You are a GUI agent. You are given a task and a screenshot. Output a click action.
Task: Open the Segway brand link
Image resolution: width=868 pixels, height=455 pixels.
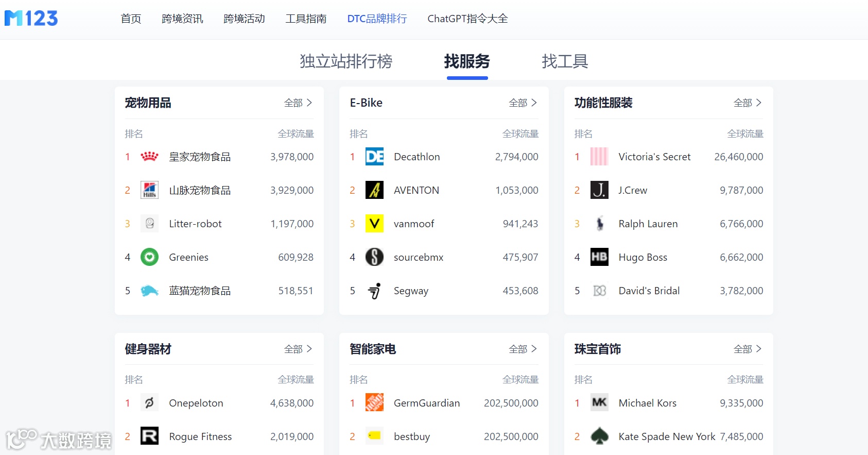click(411, 291)
